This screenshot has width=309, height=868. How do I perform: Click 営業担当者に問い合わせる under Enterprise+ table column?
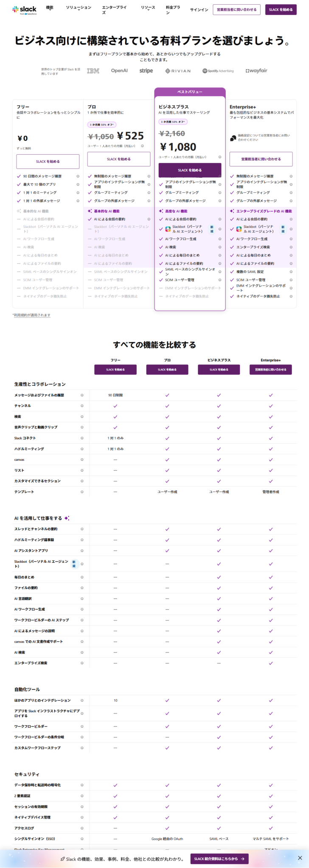tap(271, 370)
